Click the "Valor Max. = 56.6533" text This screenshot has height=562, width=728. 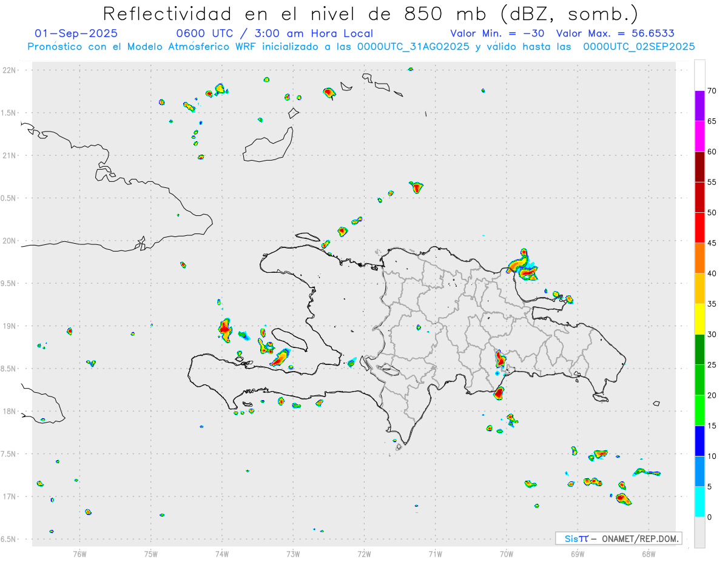615,33
